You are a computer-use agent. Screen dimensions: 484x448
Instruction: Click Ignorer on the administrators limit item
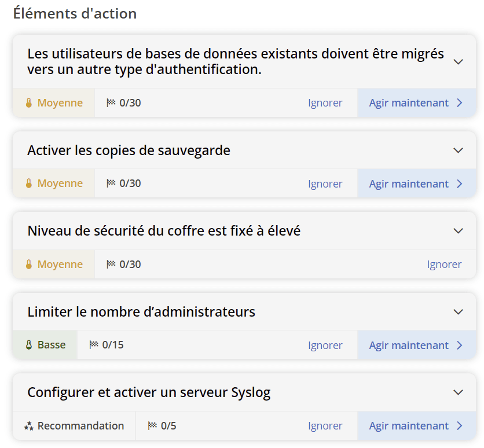coord(325,345)
